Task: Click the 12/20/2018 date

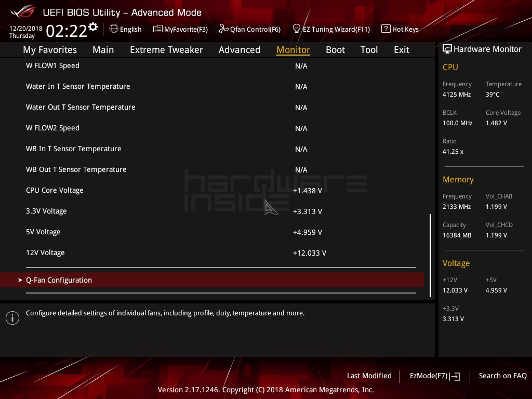Action: pyautogui.click(x=26, y=29)
